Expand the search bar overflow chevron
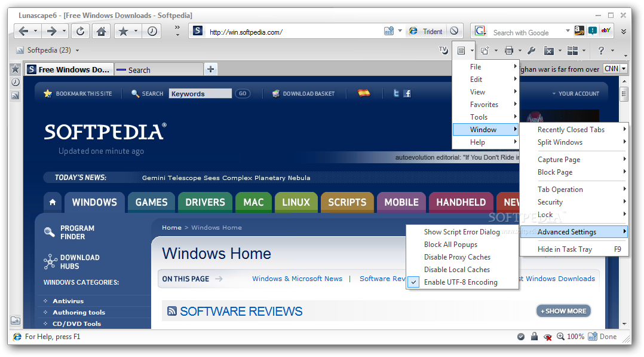The height and width of the screenshot is (357, 644). point(624,31)
